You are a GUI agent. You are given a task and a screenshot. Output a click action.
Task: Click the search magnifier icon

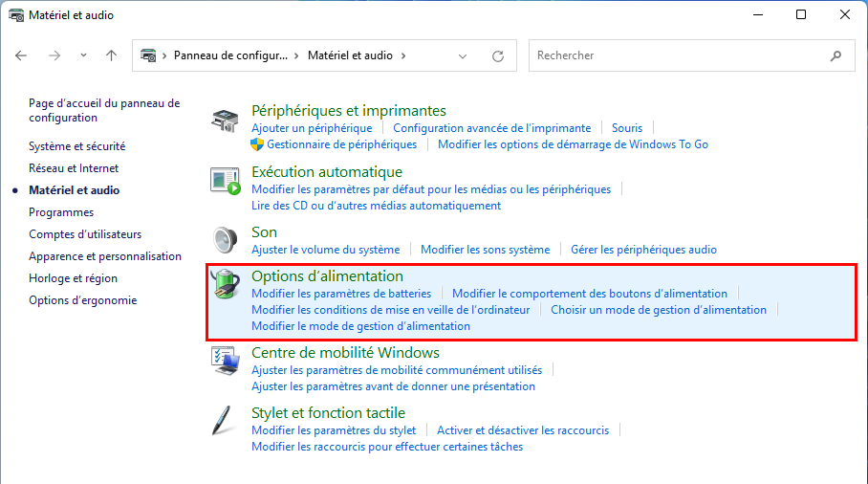(x=835, y=55)
